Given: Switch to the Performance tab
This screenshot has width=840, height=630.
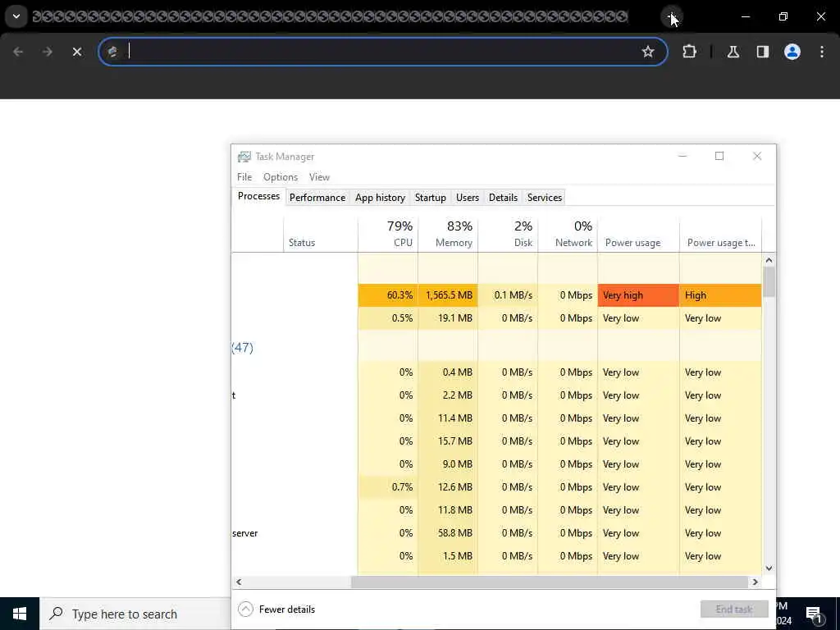Looking at the screenshot, I should coord(317,197).
